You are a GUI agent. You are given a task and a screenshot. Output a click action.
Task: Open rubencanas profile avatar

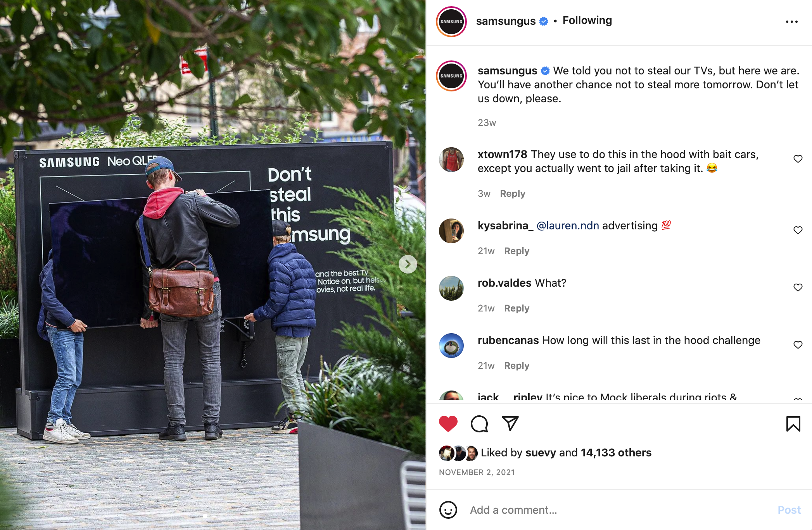click(451, 346)
